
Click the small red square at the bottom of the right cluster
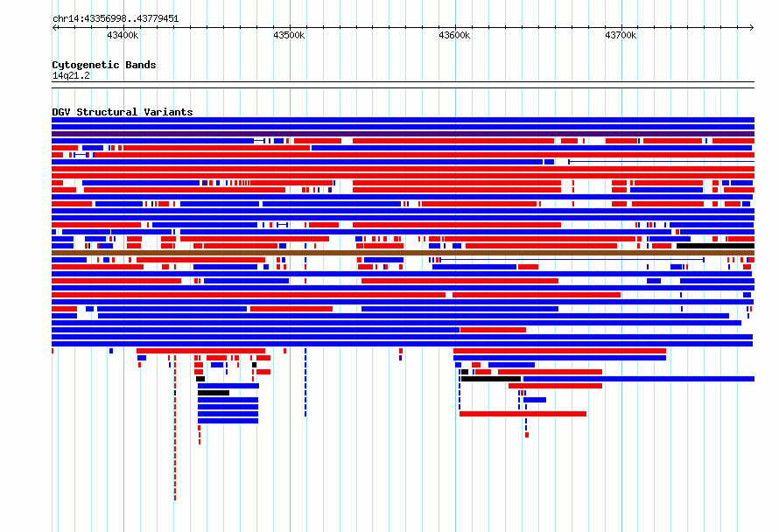(527, 435)
